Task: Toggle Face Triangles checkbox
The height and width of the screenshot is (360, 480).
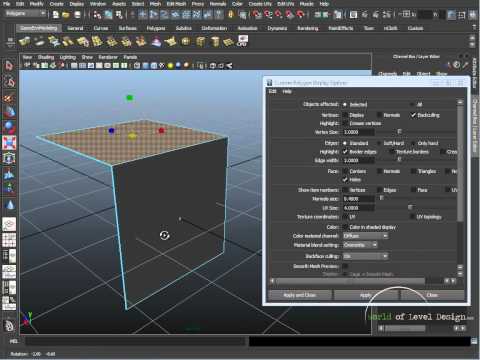Action: coord(413,171)
